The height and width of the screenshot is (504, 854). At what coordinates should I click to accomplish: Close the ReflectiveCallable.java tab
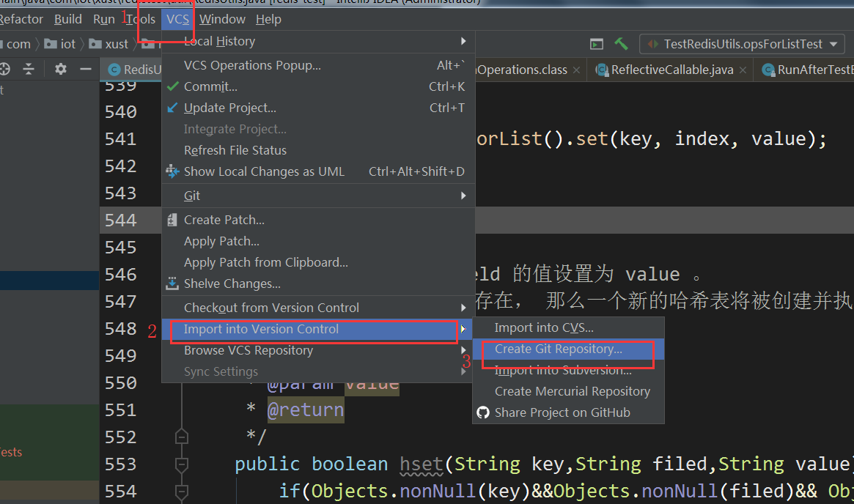(x=743, y=70)
